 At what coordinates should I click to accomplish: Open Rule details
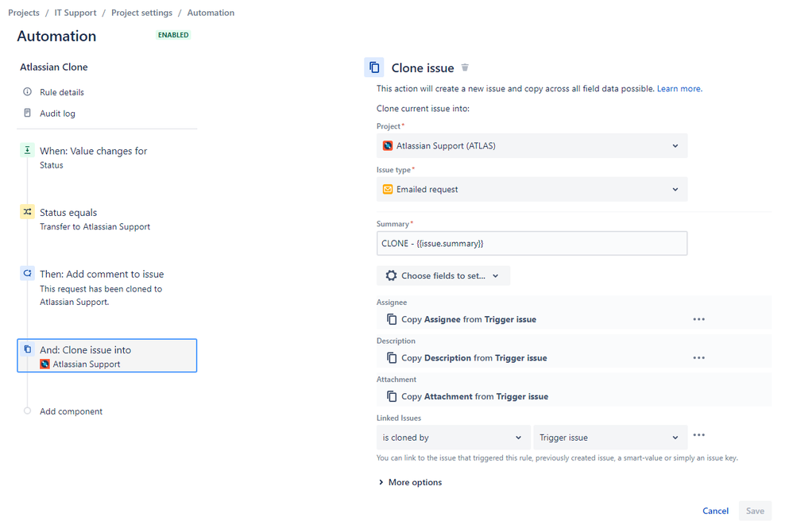62,92
